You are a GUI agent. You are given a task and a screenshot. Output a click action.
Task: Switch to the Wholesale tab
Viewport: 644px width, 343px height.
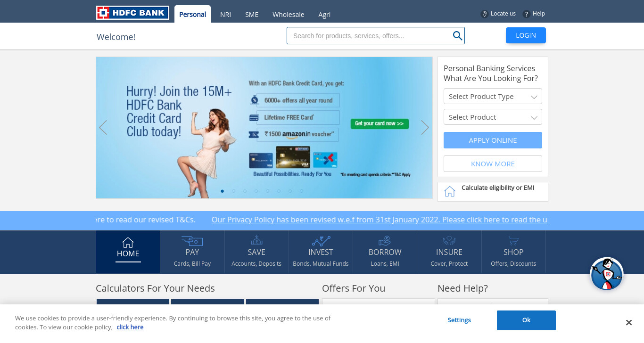coord(288,15)
